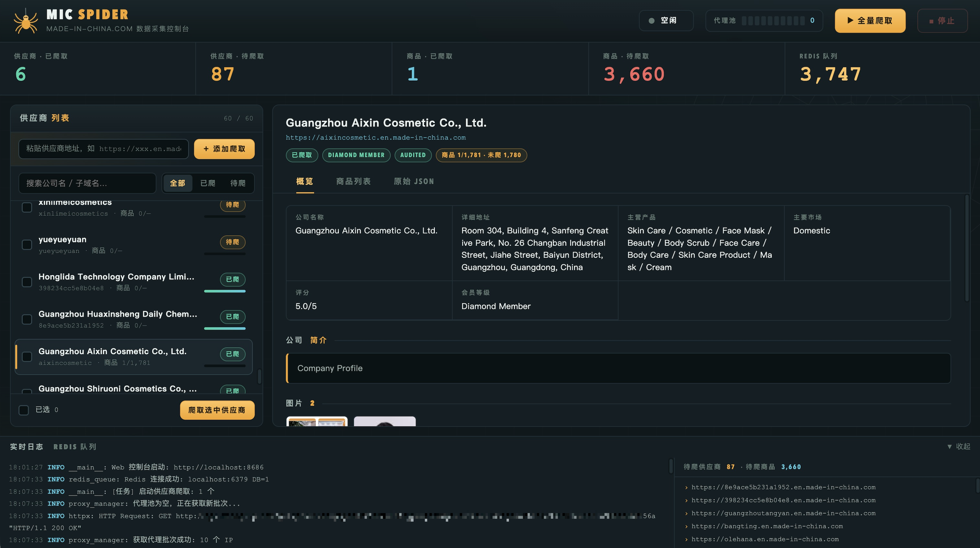Switch to the 原始 JSON tab
The width and height of the screenshot is (980, 548).
tap(414, 182)
